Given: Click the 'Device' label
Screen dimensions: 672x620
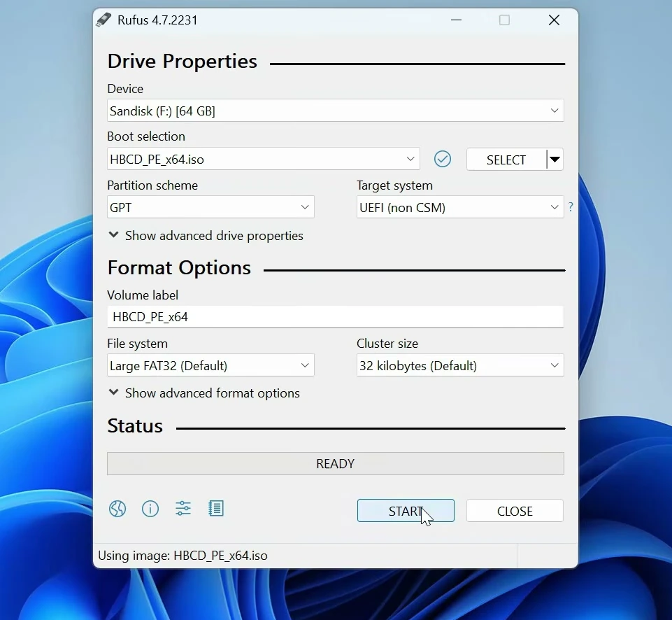Looking at the screenshot, I should [x=125, y=89].
